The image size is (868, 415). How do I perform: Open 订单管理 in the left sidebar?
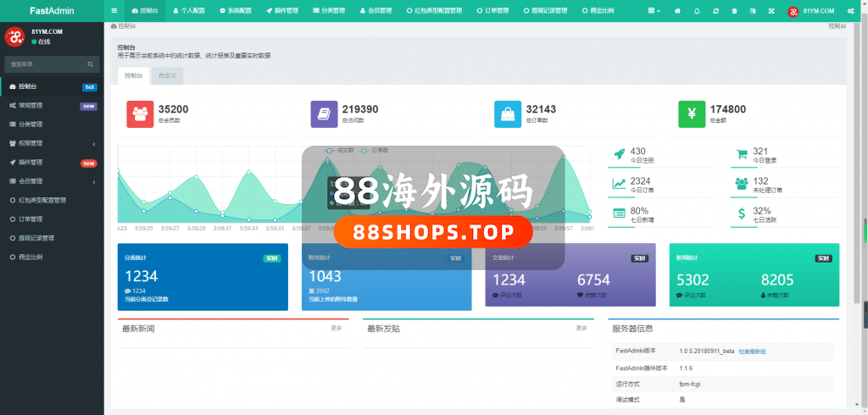click(x=31, y=219)
